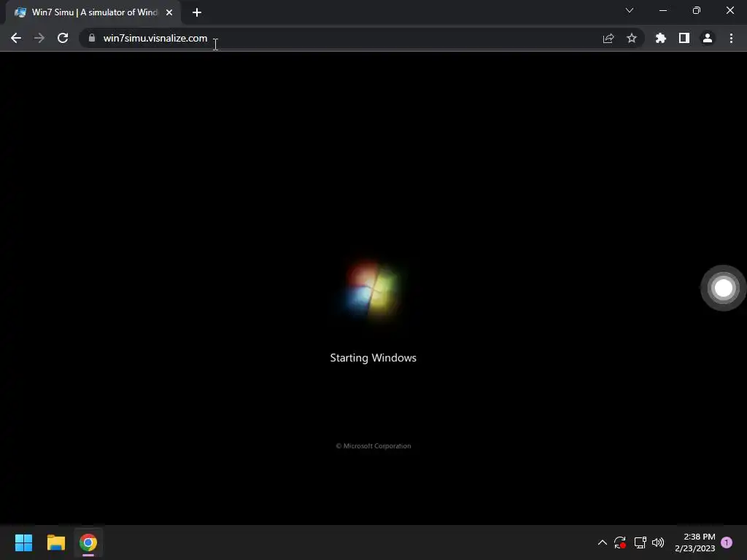Open the Chrome profile avatar menu
747x560 pixels.
pyautogui.click(x=708, y=38)
